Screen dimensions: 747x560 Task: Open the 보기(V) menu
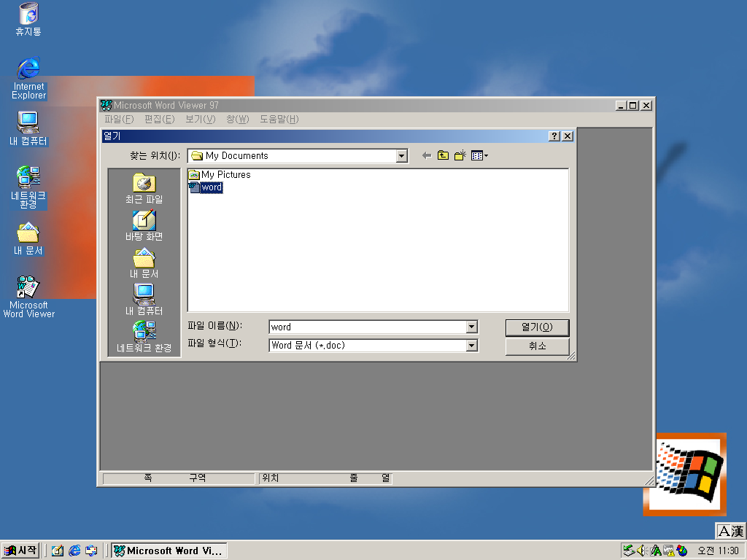click(200, 119)
